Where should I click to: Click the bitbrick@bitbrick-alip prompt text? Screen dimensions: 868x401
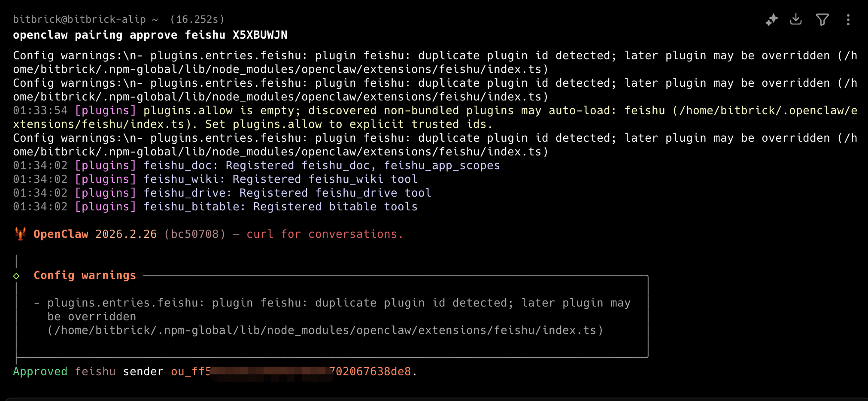pyautogui.click(x=79, y=19)
